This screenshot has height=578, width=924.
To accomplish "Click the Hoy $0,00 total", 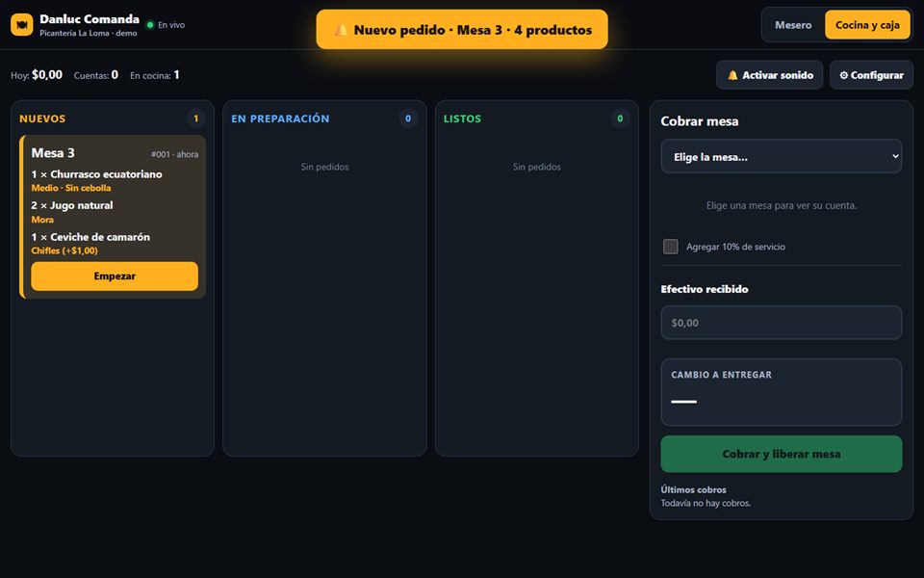I will coord(37,75).
